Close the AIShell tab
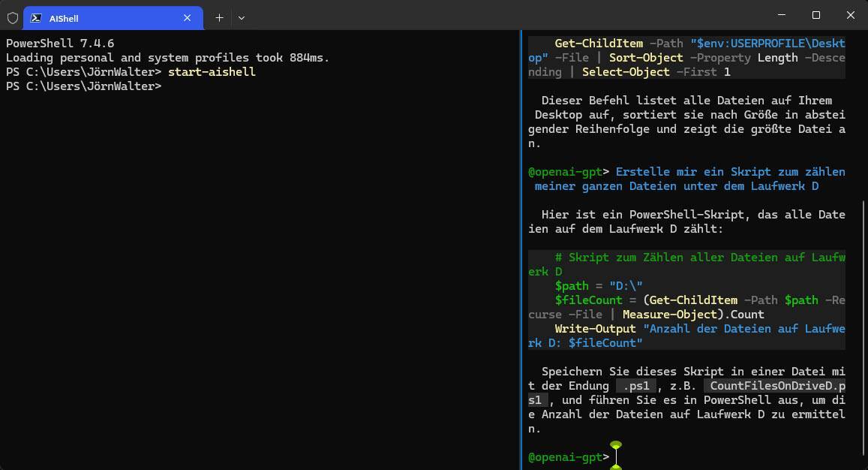868x470 pixels. [188, 18]
